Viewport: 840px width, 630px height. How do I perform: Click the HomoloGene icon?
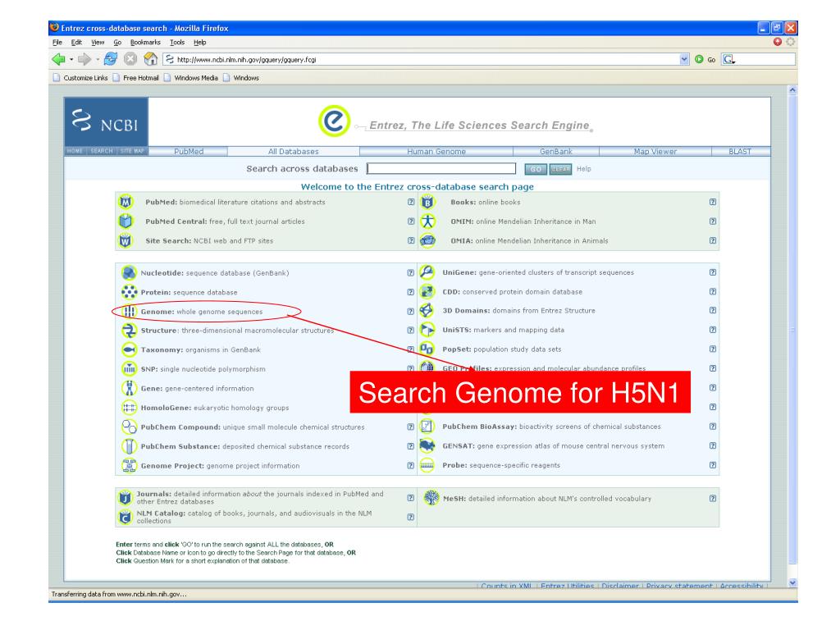click(x=129, y=408)
